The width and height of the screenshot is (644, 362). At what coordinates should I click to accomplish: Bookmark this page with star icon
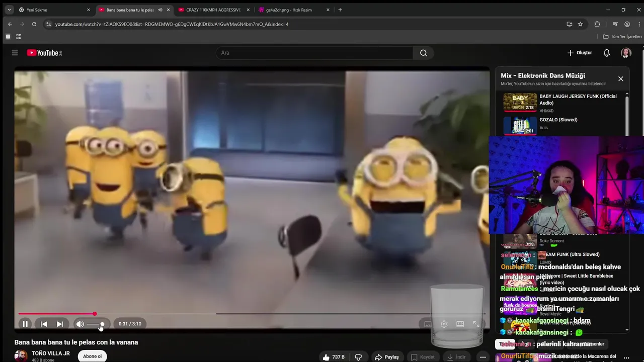pyautogui.click(x=580, y=24)
